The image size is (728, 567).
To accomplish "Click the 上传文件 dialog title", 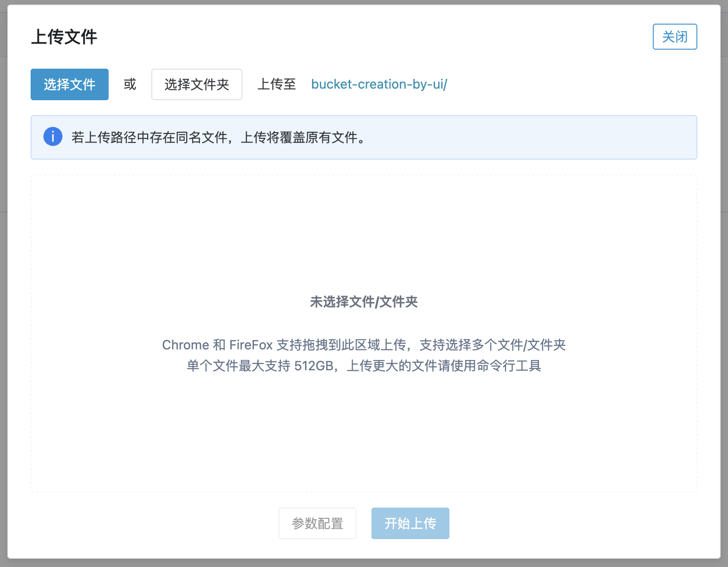I will tap(64, 37).
